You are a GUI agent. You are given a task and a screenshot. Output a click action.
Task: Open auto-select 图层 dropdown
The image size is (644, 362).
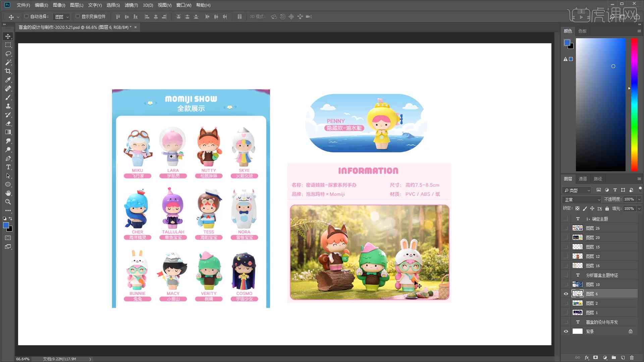pos(61,17)
